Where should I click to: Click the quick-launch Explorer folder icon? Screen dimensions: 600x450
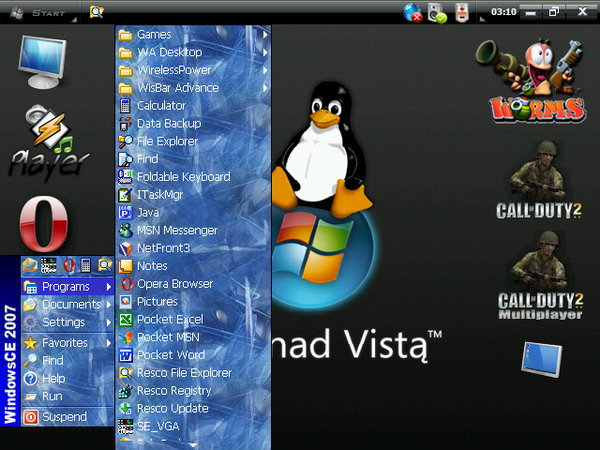30,265
